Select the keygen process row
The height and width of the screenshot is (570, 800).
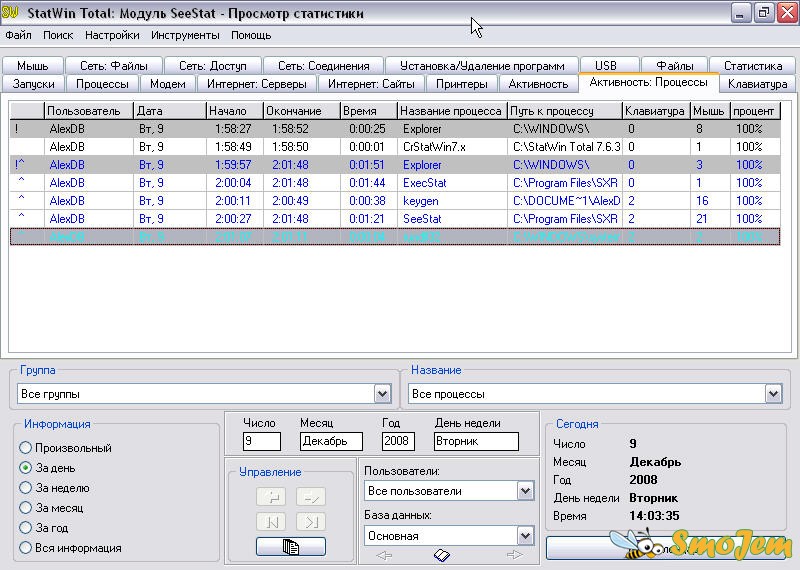[395, 201]
